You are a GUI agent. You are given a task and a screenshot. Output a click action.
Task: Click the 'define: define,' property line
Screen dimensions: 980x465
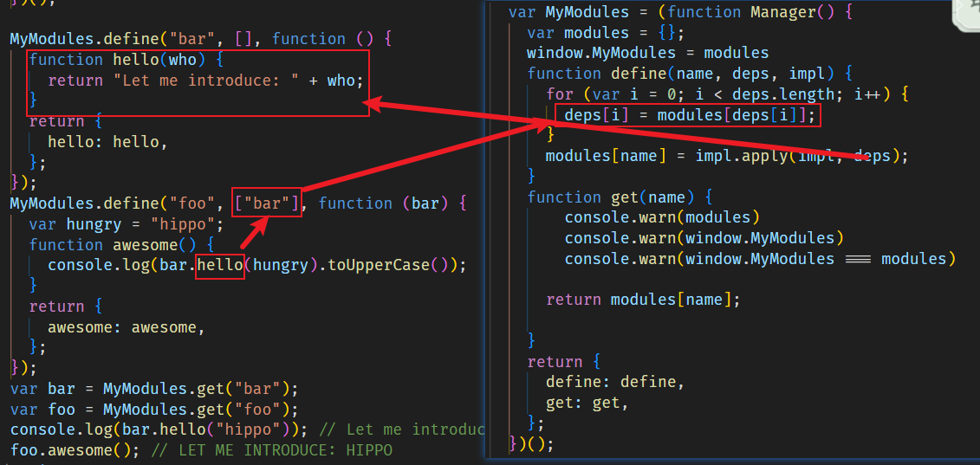614,382
